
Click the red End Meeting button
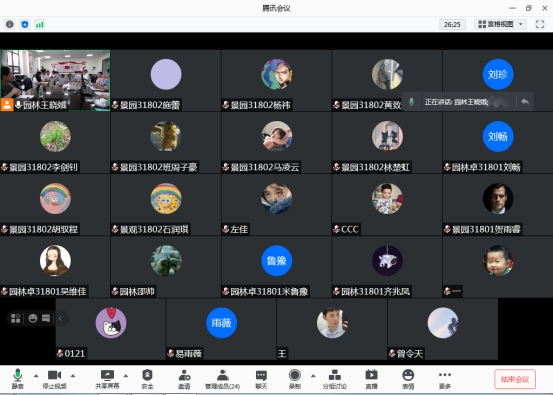pos(515,379)
